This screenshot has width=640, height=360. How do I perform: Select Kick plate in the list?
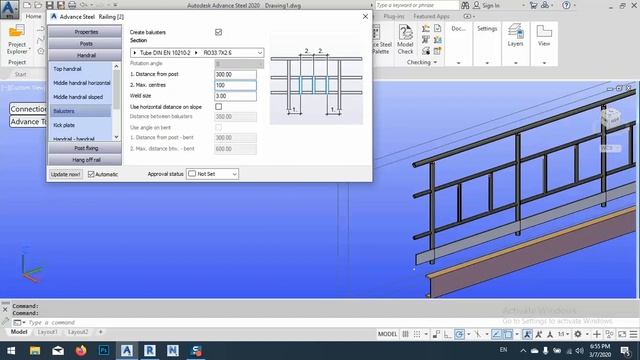click(64, 125)
